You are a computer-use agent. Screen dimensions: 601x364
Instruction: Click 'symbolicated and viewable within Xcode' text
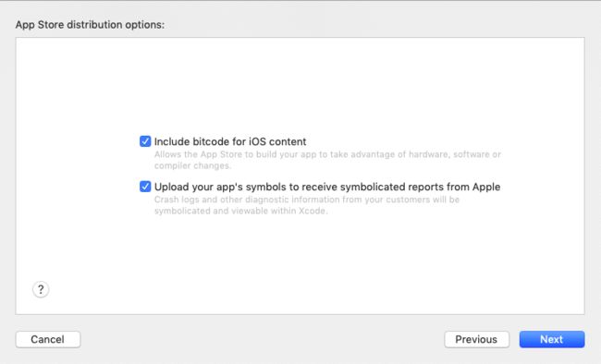click(240, 212)
